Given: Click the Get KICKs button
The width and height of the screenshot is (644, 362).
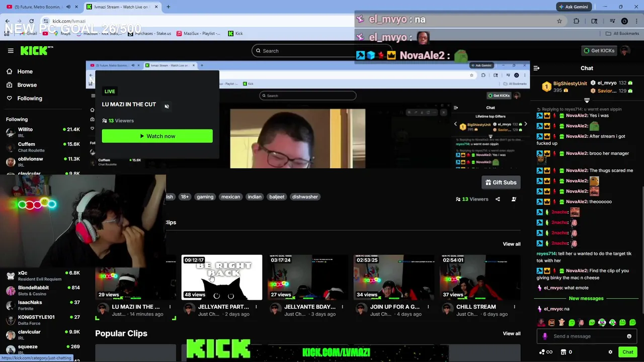Looking at the screenshot, I should coord(599,51).
